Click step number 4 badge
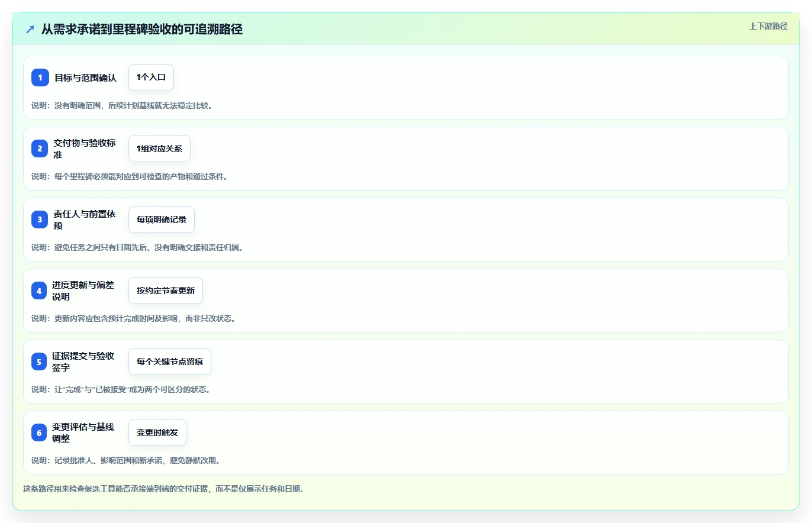Viewport: 812px width, 523px height. (x=40, y=290)
